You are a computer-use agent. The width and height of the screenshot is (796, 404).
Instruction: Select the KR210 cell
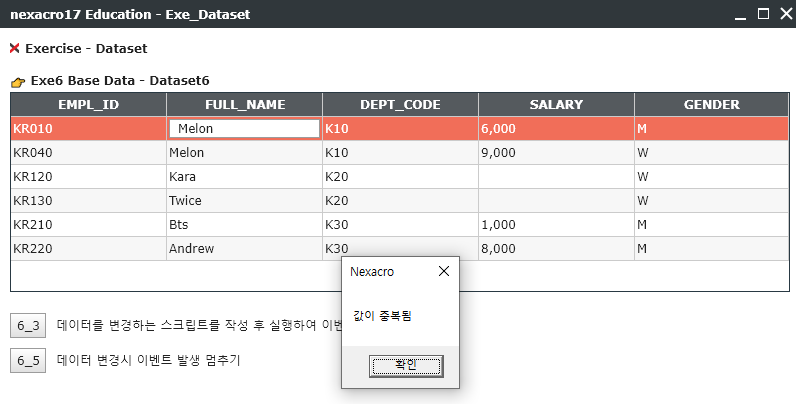[88, 224]
